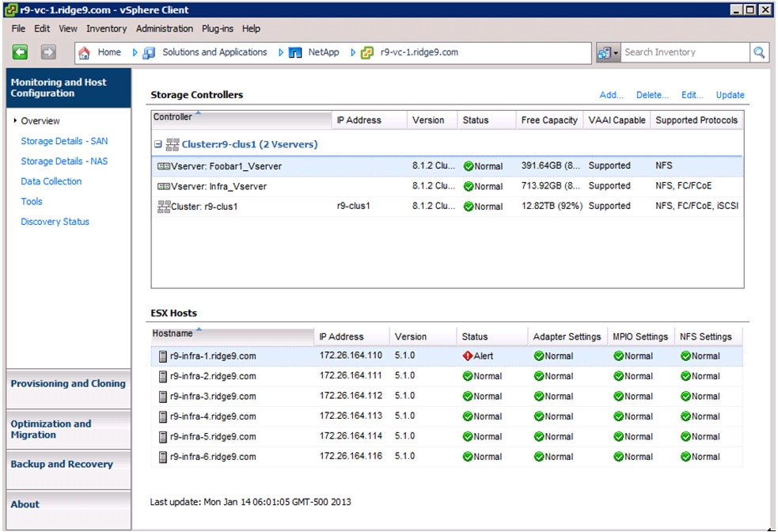
Task: Expand the NetApp breadcrumb arrow
Action: click(x=353, y=52)
